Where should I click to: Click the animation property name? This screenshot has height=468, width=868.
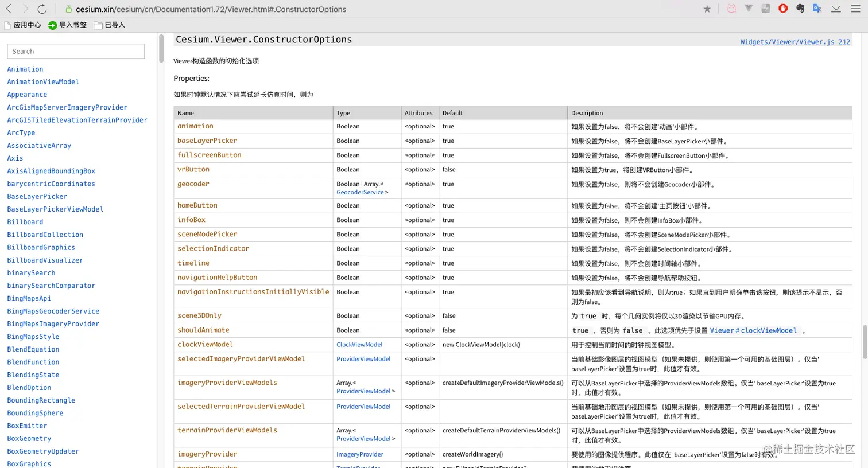coord(195,126)
